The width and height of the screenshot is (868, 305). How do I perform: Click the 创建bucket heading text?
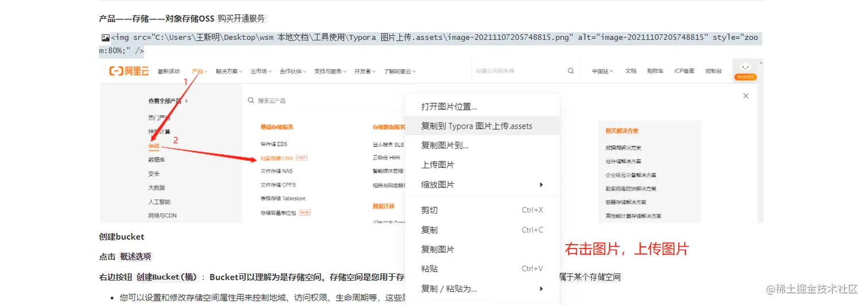click(x=122, y=237)
